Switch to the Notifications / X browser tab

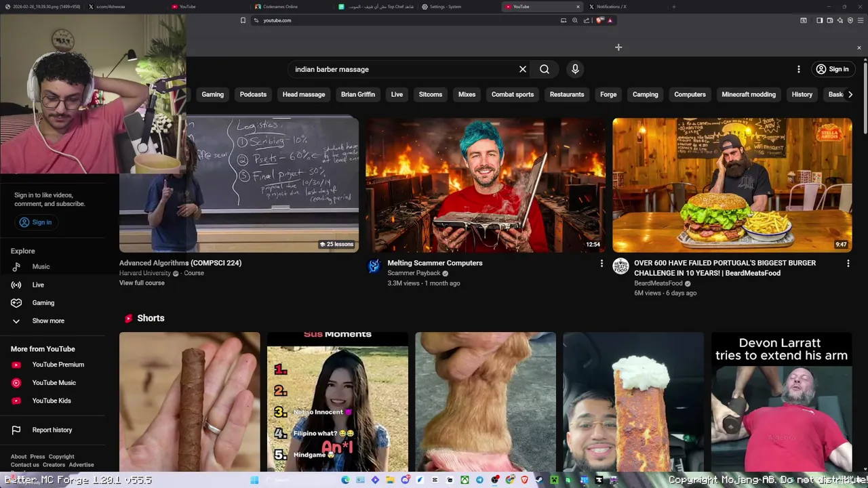[x=626, y=7]
